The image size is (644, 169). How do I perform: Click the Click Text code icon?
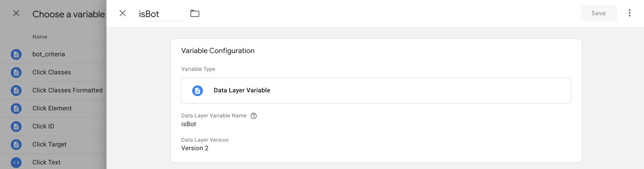click(x=16, y=162)
